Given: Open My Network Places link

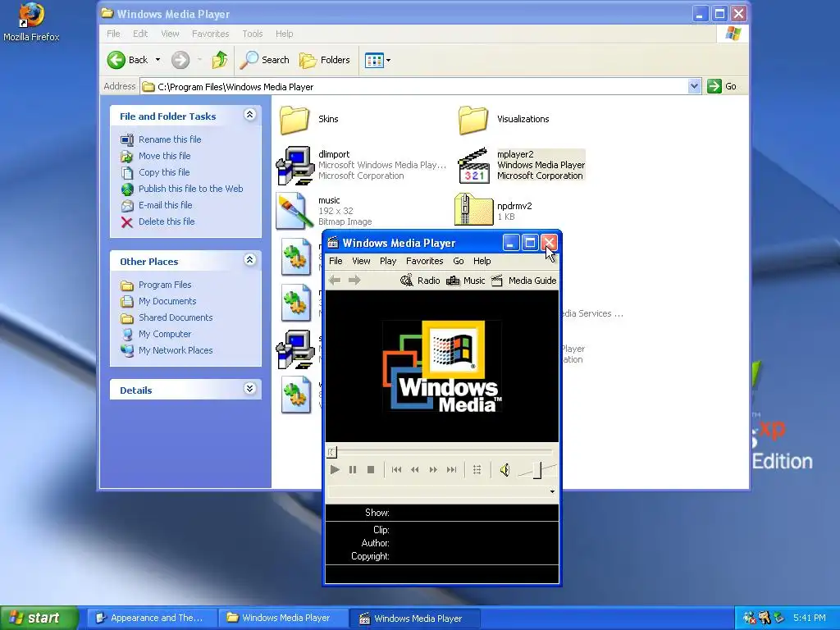Looking at the screenshot, I should [176, 350].
